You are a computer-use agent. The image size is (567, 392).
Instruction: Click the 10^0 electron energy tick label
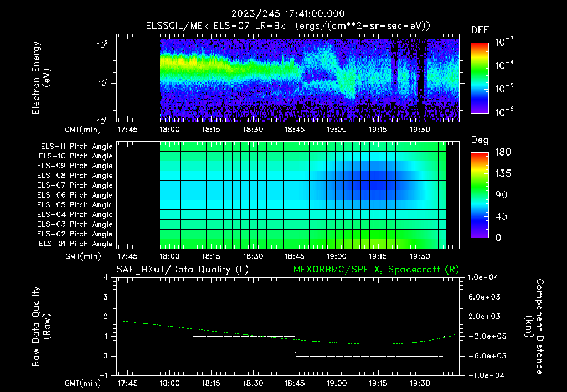(x=102, y=120)
